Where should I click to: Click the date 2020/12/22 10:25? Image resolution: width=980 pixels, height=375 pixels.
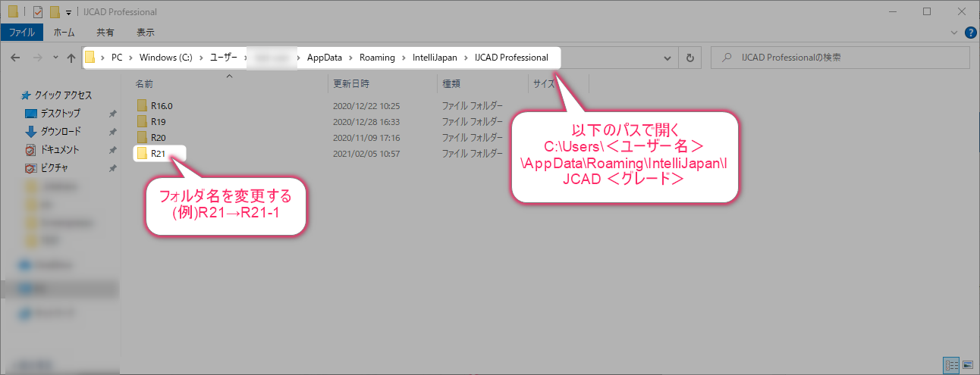tap(366, 106)
